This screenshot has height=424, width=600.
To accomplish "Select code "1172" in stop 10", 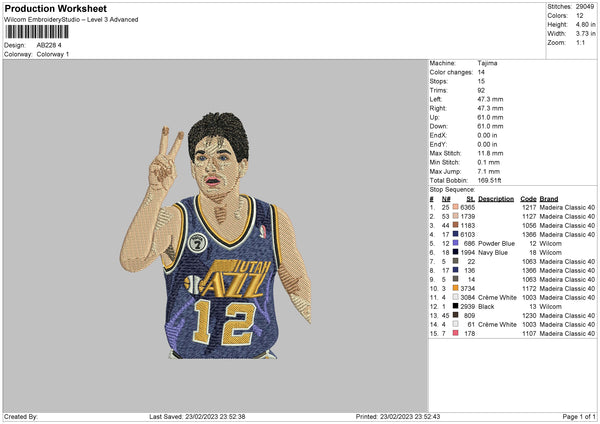I will (x=529, y=288).
